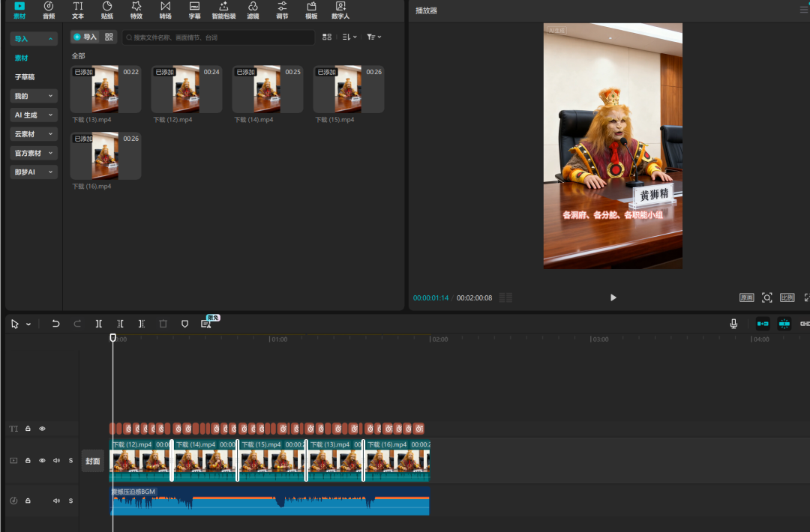Click the QR code icon beside 导入
This screenshot has height=532, width=810.
(109, 37)
